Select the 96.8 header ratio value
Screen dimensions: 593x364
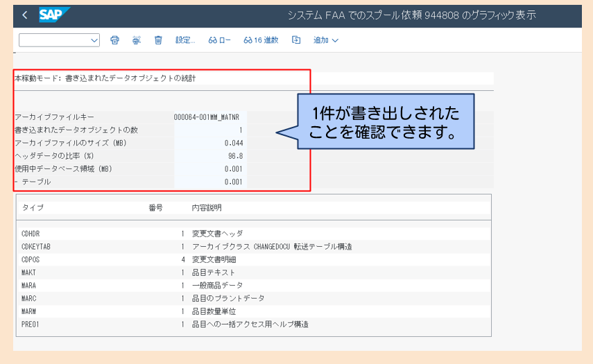pyautogui.click(x=236, y=156)
